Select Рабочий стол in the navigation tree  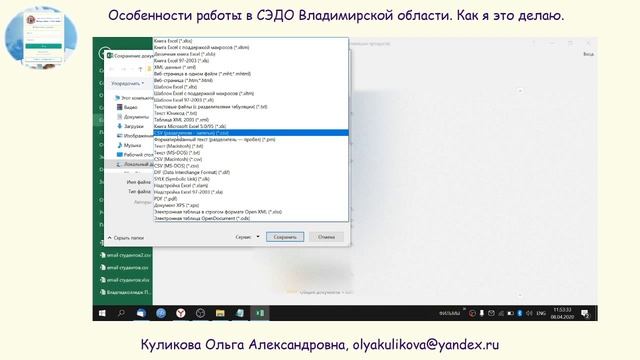pos(135,155)
